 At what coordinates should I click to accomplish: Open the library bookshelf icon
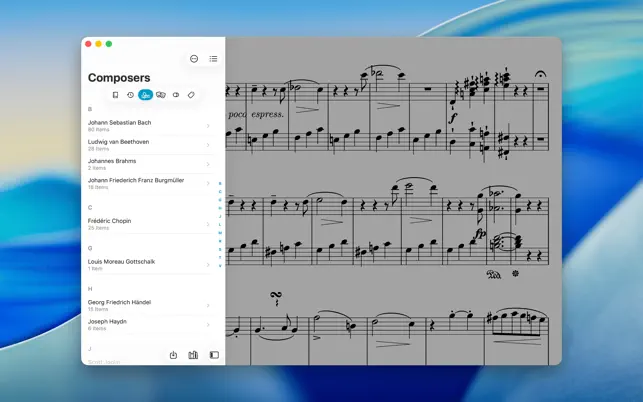193,355
